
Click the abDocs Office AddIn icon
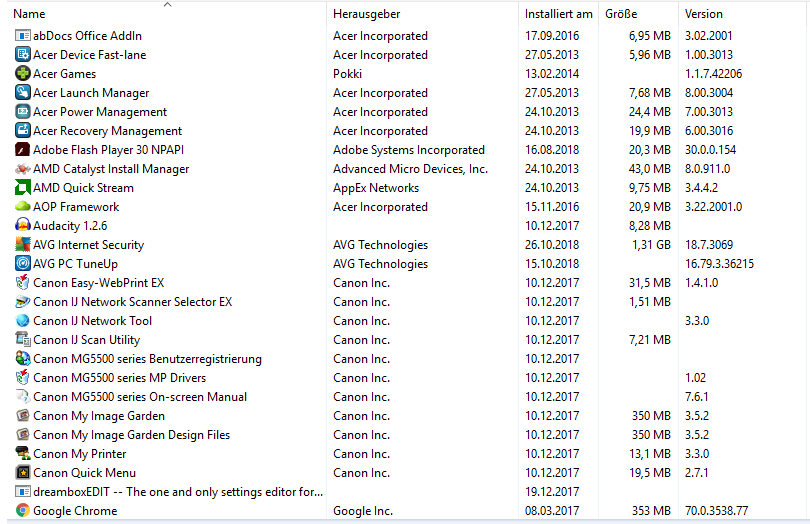(x=23, y=36)
